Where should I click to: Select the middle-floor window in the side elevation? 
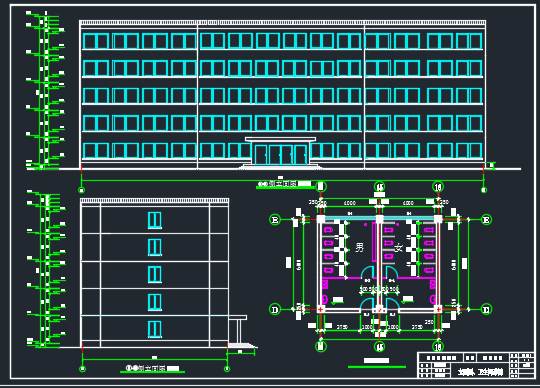(155, 275)
